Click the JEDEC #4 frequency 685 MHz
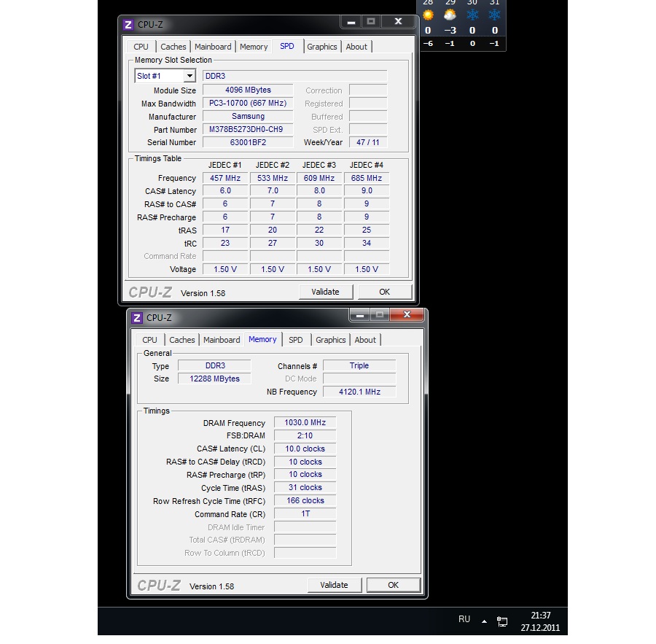Screen dimensions: 656x644 (367, 178)
